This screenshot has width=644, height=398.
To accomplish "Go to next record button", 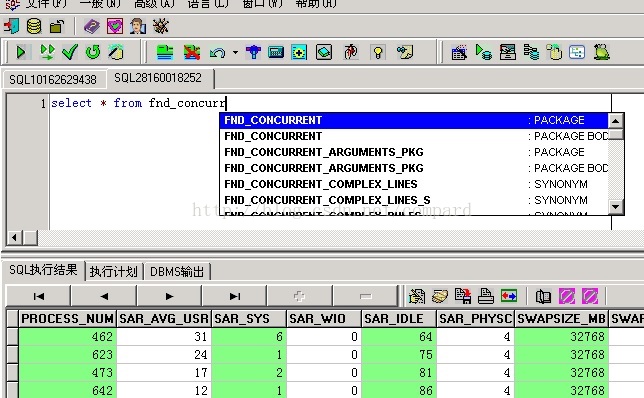I will click(169, 296).
